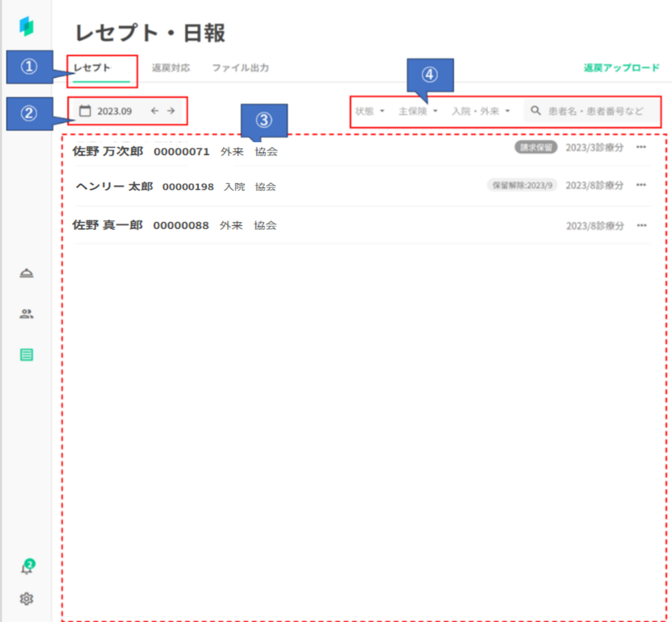Viewport: 672px width, 622px height.
Task: Select the green receipt list sidebar icon
Action: (x=27, y=354)
